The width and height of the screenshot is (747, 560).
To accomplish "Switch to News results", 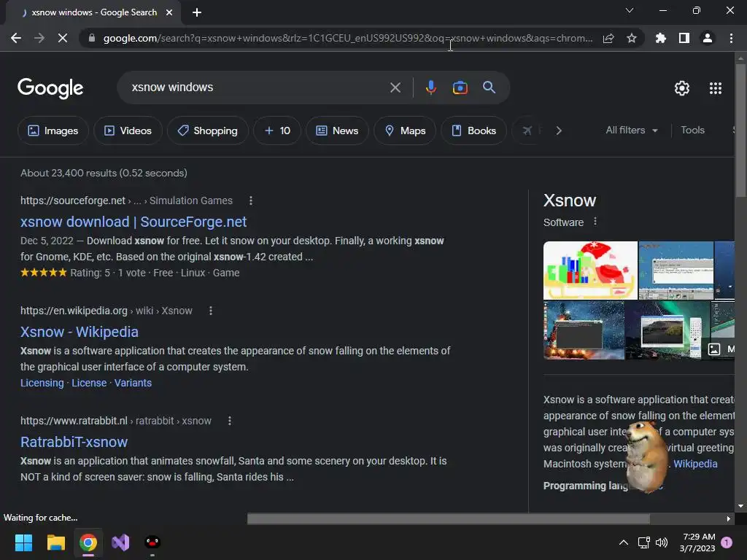I will [x=337, y=131].
